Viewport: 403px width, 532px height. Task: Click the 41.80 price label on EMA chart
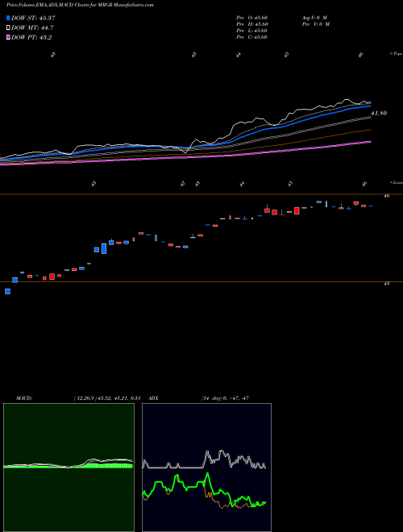pos(379,114)
